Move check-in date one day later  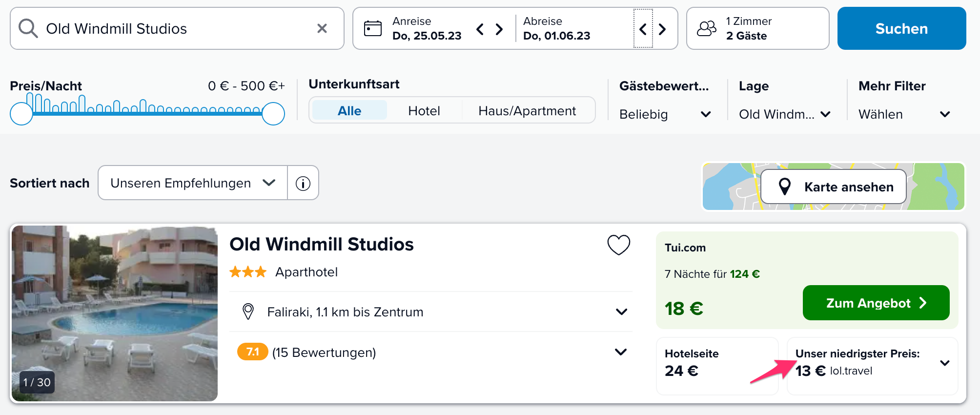499,29
